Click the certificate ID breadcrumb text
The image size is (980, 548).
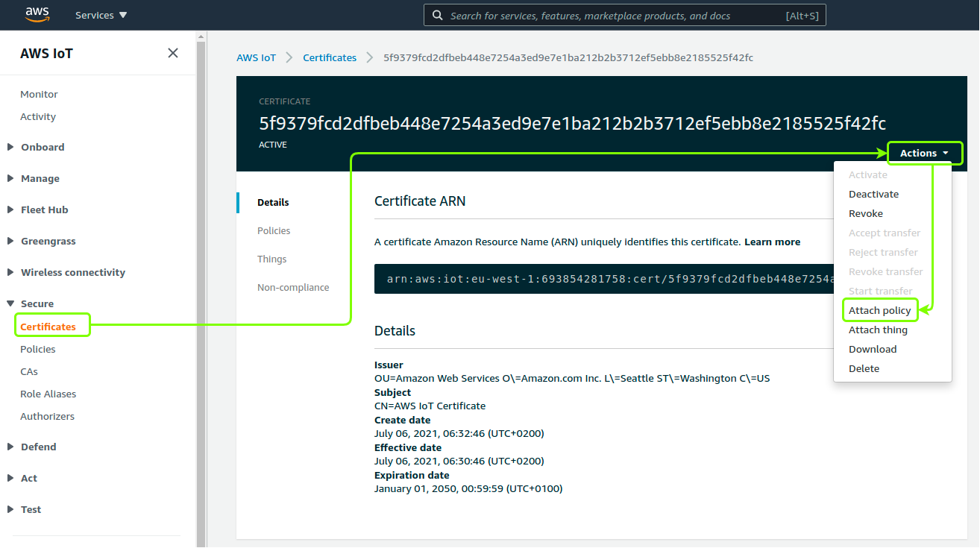pyautogui.click(x=568, y=57)
